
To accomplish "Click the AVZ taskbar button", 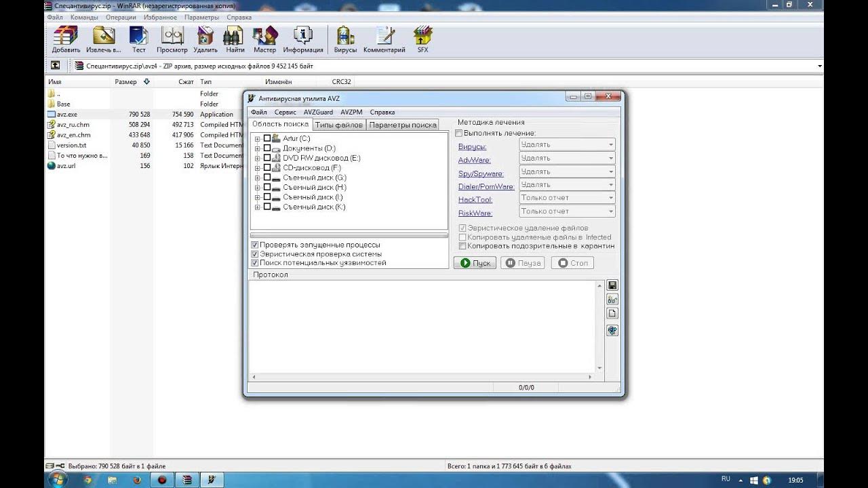I will pos(212,480).
